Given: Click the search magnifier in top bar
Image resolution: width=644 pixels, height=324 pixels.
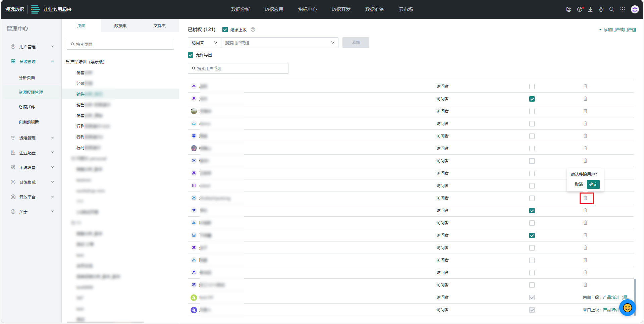Looking at the screenshot, I should click(612, 9).
